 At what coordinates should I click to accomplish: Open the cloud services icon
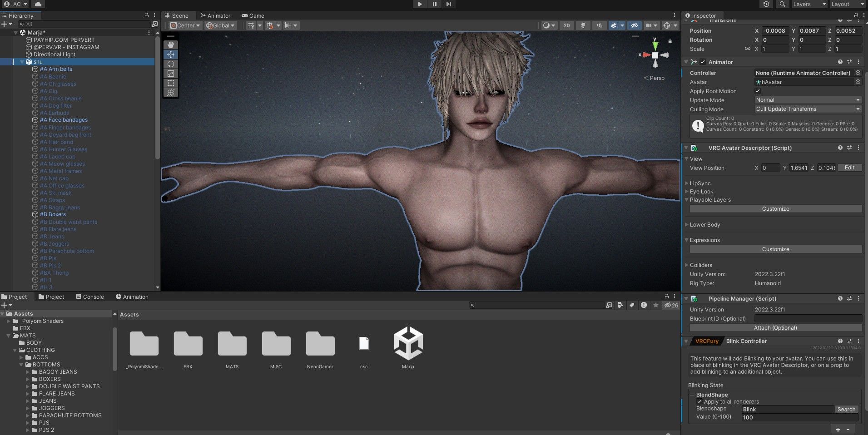click(x=38, y=4)
